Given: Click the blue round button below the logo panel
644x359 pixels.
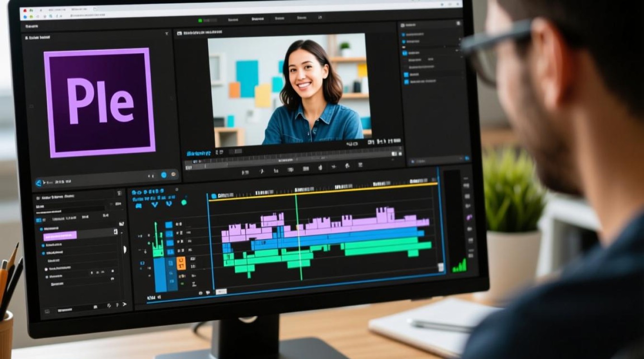Looking at the screenshot, I should (x=164, y=175).
